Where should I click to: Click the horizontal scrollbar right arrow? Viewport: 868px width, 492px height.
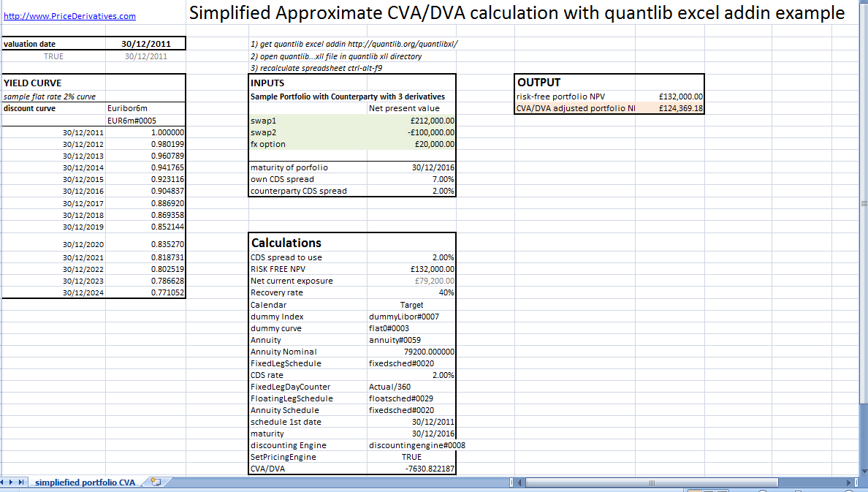click(848, 482)
